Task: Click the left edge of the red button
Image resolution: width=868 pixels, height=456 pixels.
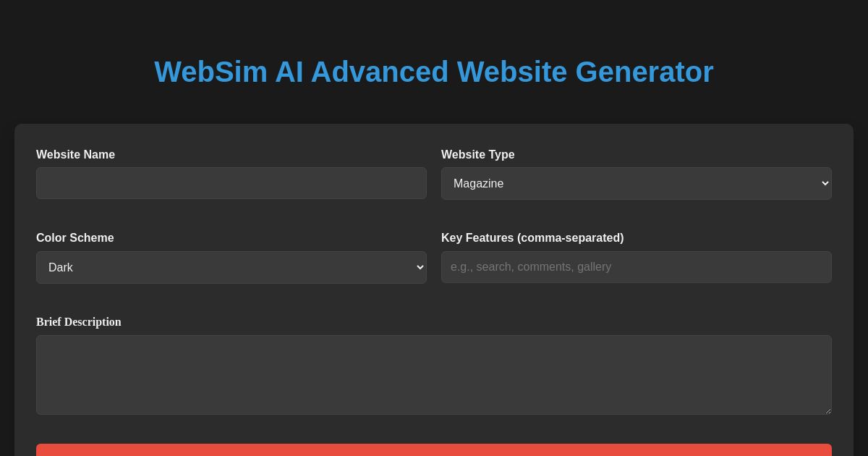Action: click(43, 452)
